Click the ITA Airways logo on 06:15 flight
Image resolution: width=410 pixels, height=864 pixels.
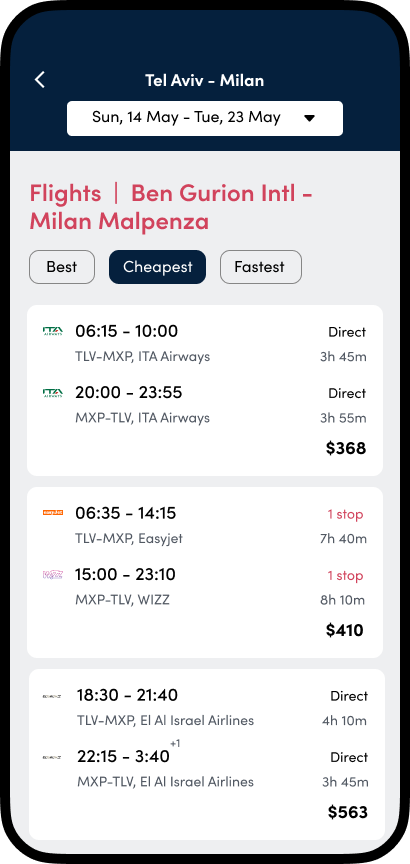pos(53,331)
